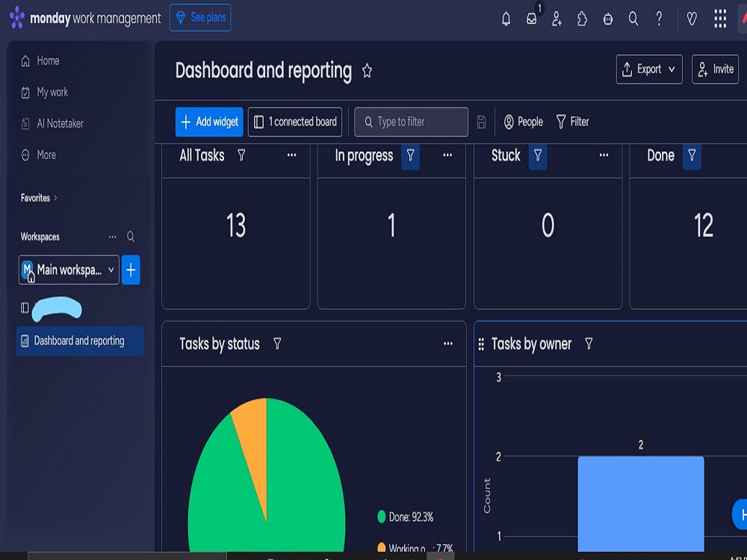Open the In progress widget three-dot menu
The image size is (747, 560).
pyautogui.click(x=447, y=155)
